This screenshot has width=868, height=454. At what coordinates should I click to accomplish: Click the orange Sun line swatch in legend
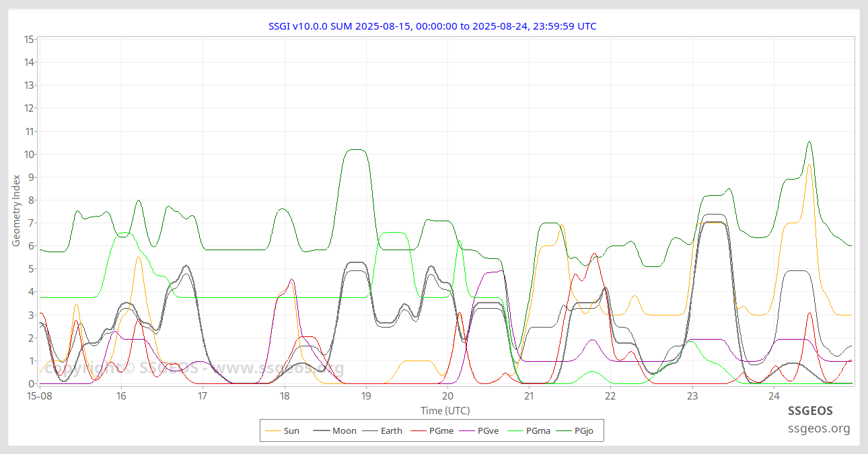coord(273,430)
